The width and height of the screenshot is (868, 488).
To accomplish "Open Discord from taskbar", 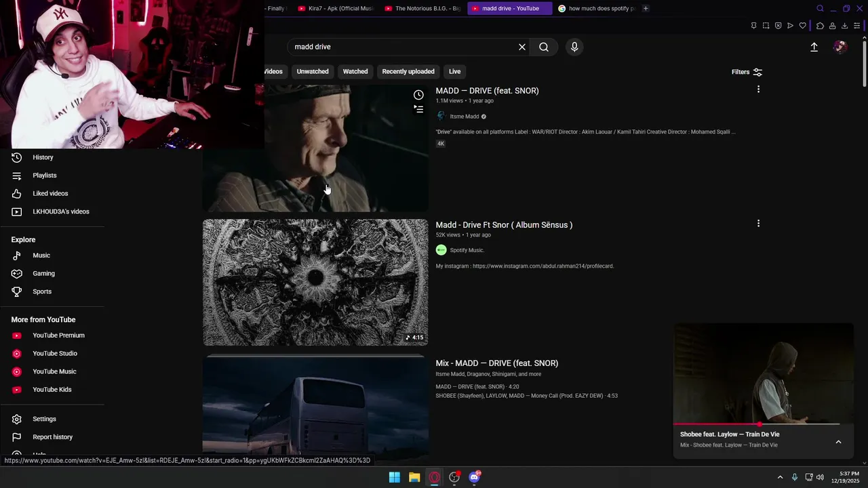I will (x=475, y=477).
